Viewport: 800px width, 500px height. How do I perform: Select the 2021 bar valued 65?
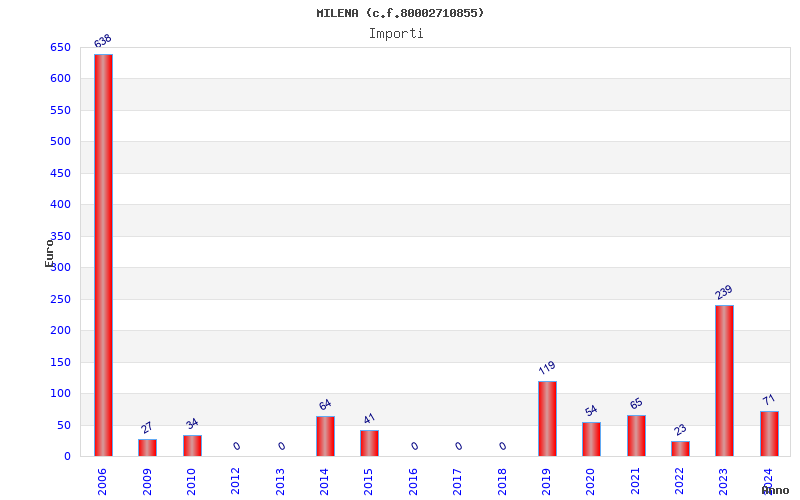coord(636,436)
